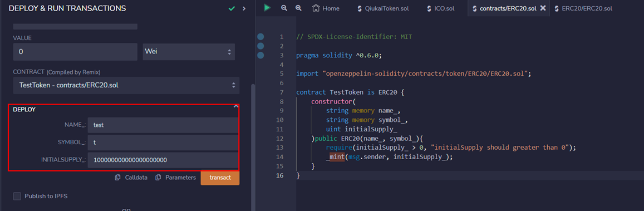Open the Wei unit dropdown
This screenshot has width=644, height=211.
pos(189,52)
